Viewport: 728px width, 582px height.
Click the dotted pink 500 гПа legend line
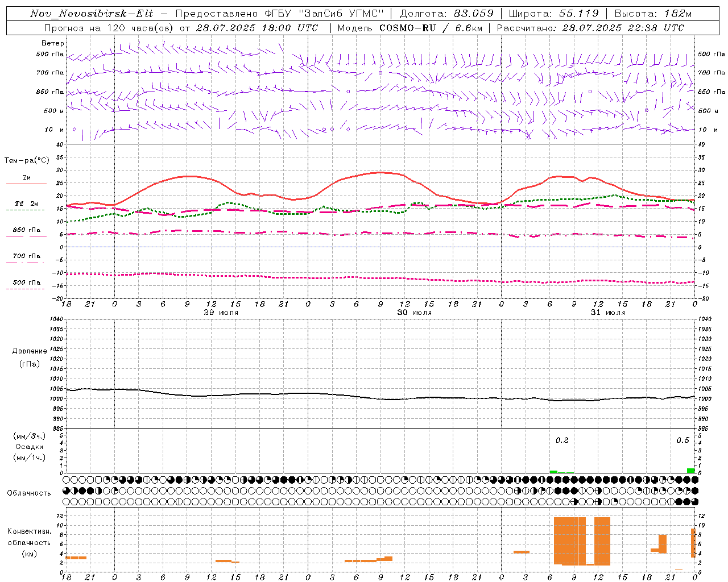(x=25, y=289)
